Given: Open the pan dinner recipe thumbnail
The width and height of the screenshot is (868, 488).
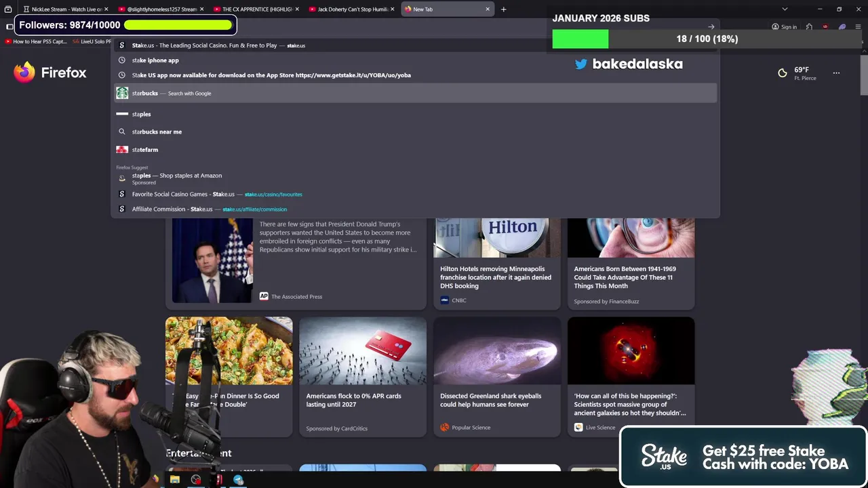Looking at the screenshot, I should [229, 350].
